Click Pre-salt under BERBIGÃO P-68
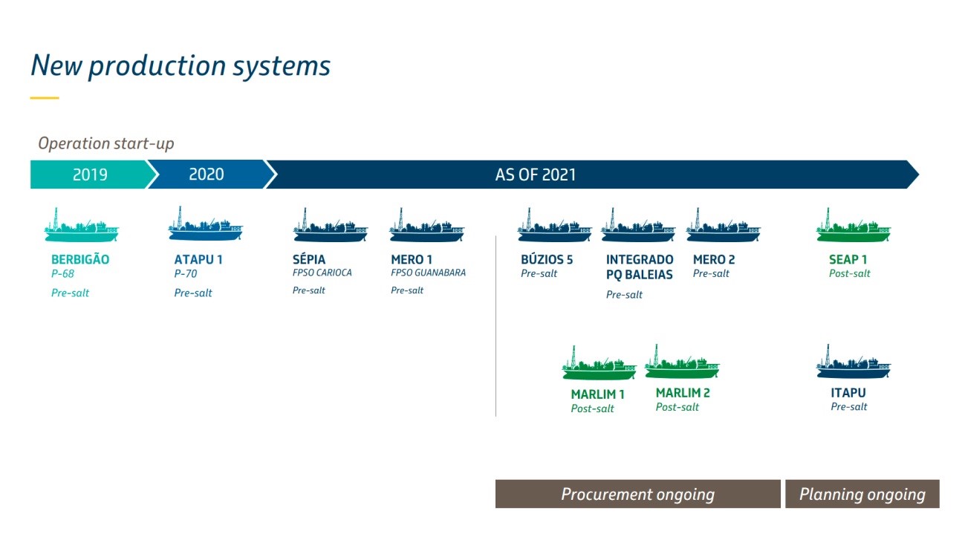Image resolution: width=965 pixels, height=560 pixels. coord(70,293)
